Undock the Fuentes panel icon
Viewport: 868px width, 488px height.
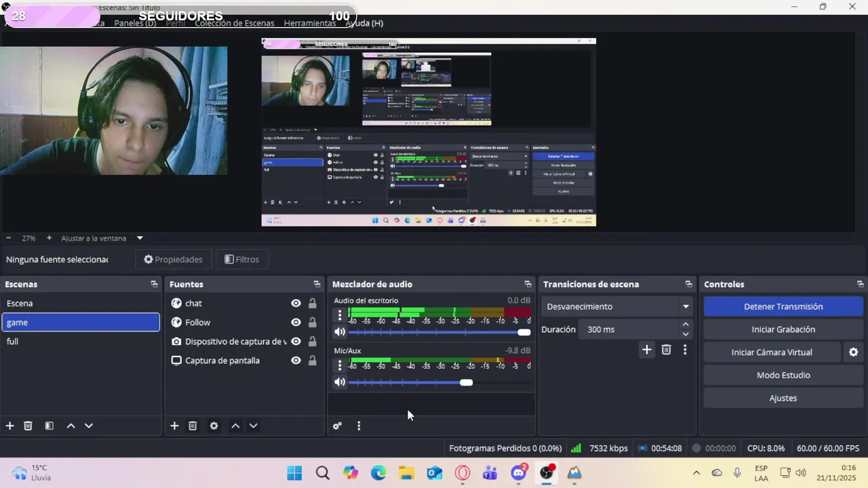(317, 284)
